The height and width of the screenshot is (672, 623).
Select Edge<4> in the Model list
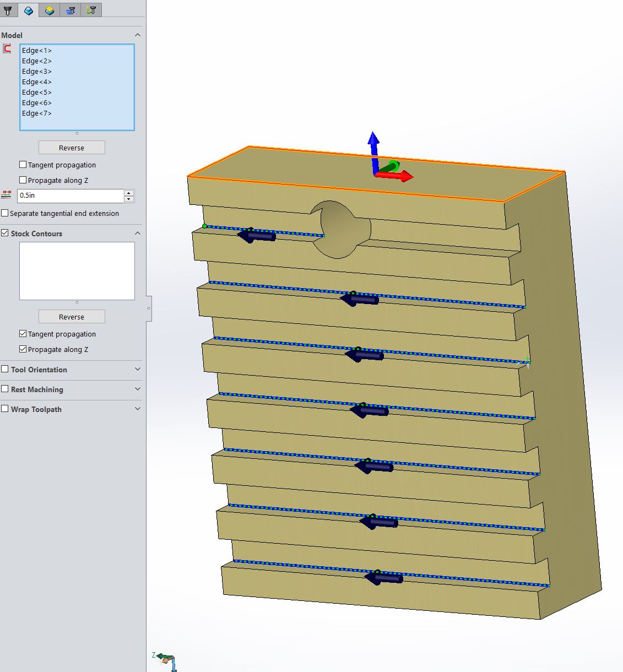36,82
